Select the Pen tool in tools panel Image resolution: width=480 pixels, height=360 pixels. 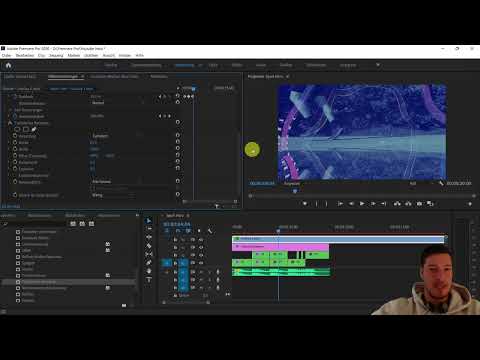pos(149,263)
